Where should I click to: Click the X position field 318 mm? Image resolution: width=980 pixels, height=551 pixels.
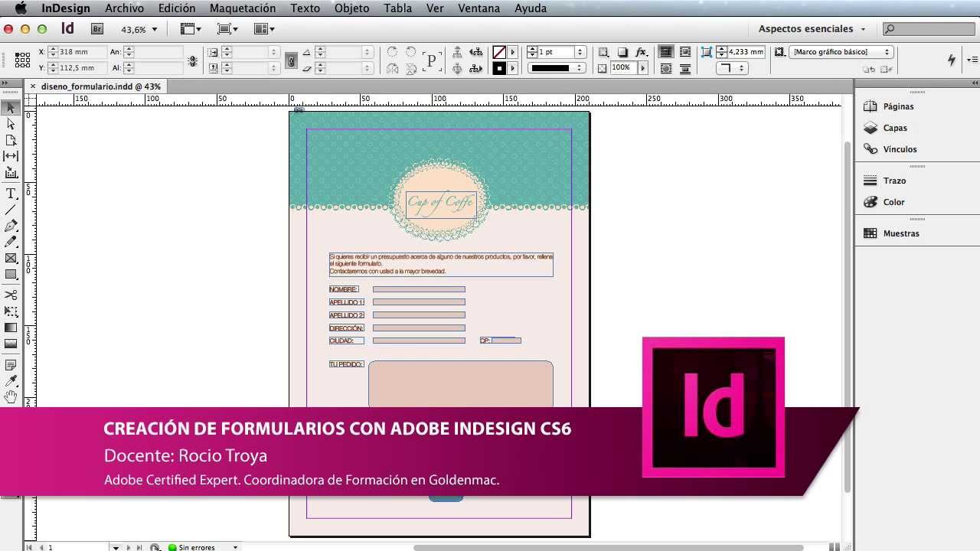click(82, 52)
